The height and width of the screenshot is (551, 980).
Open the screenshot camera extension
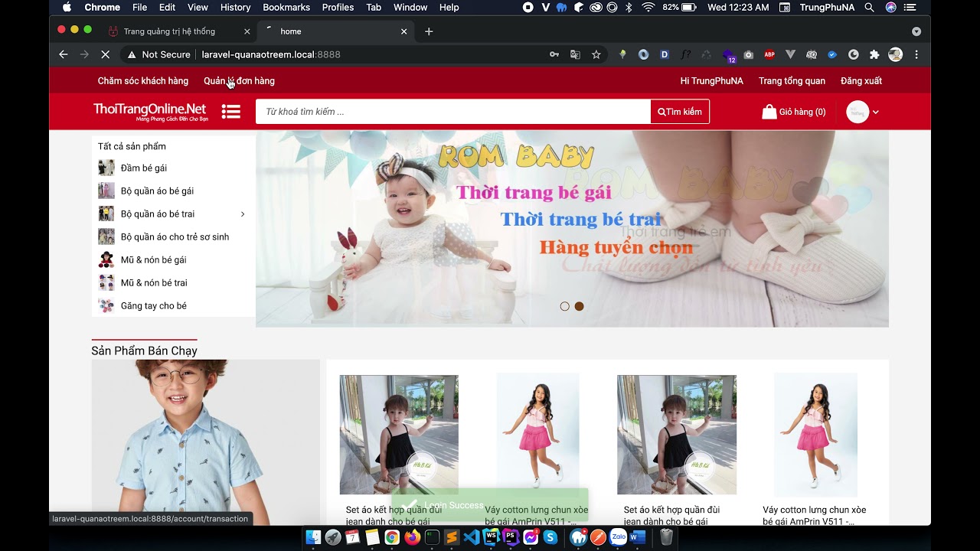pos(749,54)
